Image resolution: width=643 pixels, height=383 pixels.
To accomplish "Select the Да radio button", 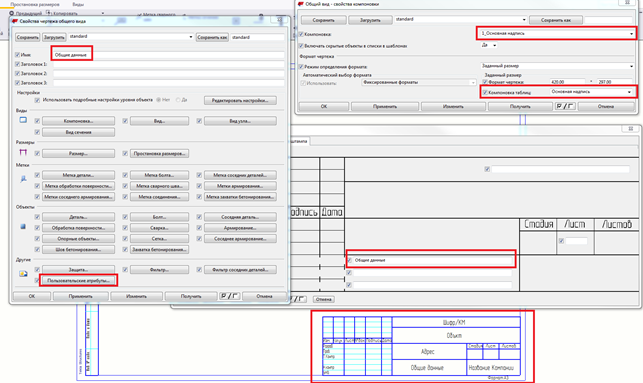I will [178, 100].
